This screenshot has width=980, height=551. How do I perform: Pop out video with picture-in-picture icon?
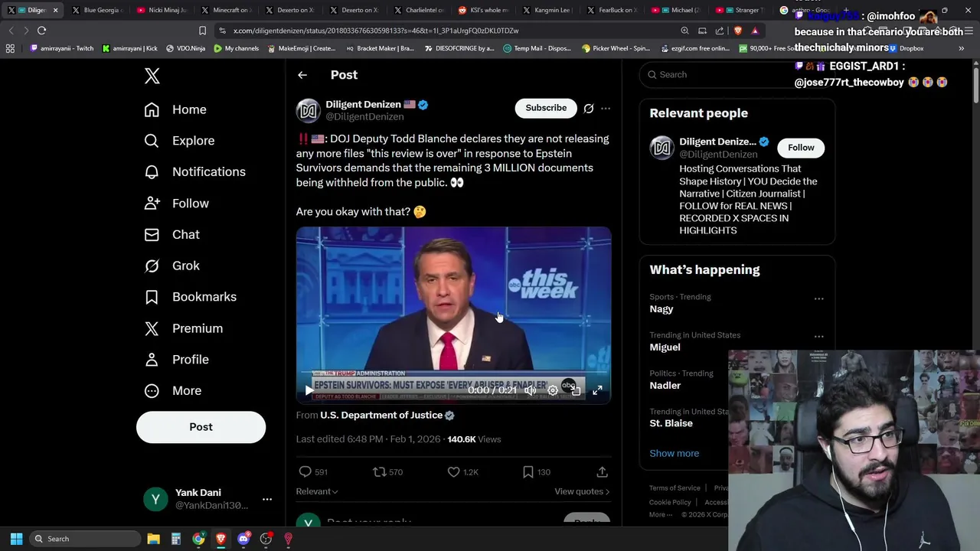click(575, 390)
